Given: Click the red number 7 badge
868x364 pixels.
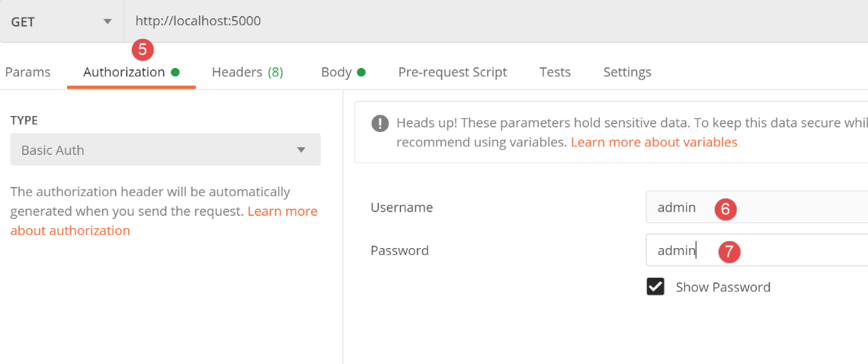Looking at the screenshot, I should click(x=730, y=251).
